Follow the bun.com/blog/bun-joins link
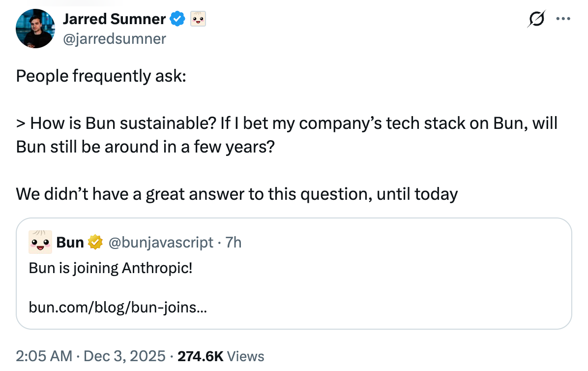 [x=118, y=308]
